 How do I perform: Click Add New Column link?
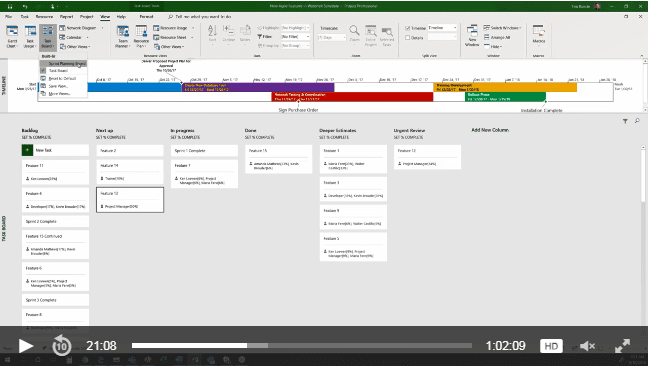click(x=490, y=130)
